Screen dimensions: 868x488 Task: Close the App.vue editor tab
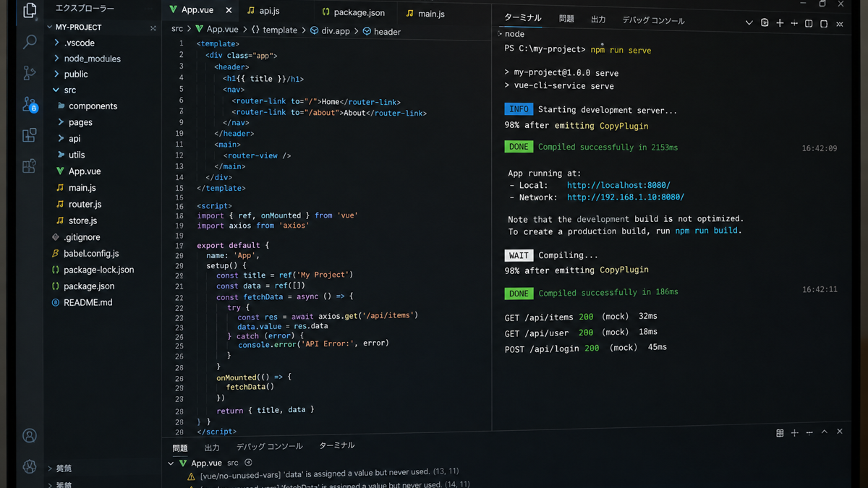click(x=229, y=11)
